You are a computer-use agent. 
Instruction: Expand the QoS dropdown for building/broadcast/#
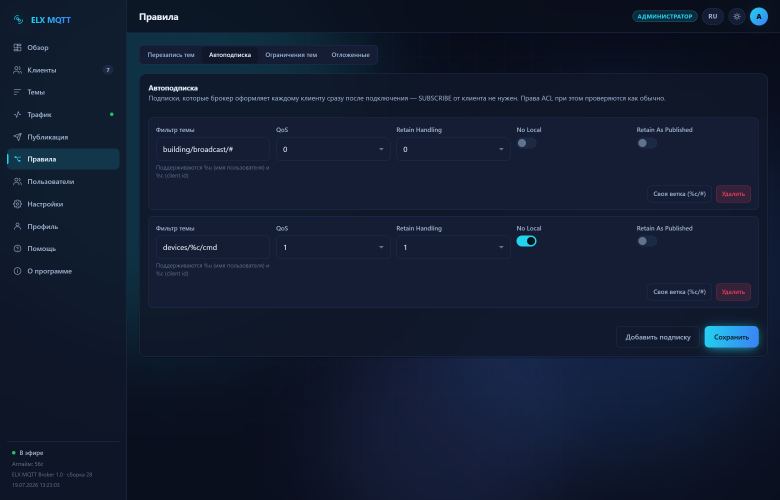(x=333, y=149)
